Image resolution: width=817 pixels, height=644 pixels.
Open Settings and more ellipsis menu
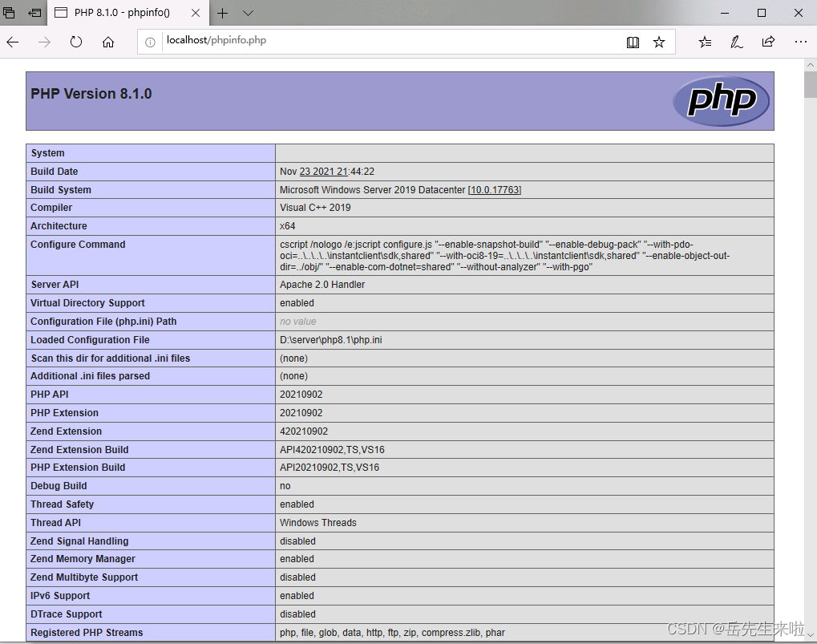pos(800,42)
